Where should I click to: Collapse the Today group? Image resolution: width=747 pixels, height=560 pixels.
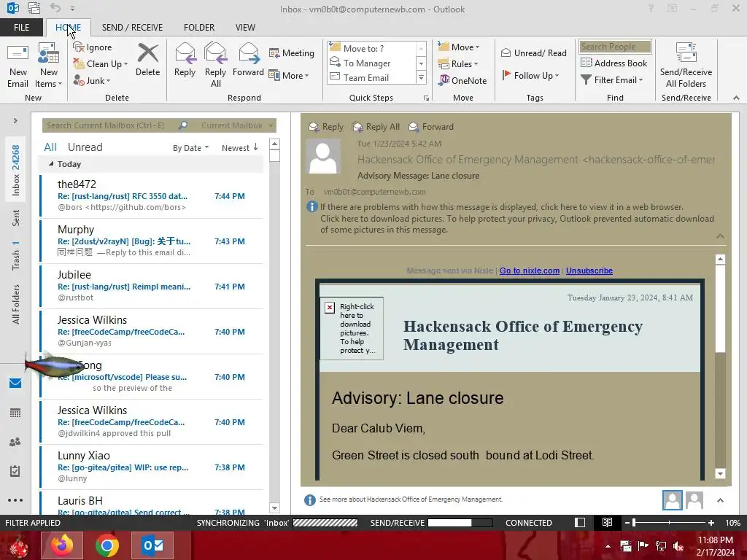point(51,164)
